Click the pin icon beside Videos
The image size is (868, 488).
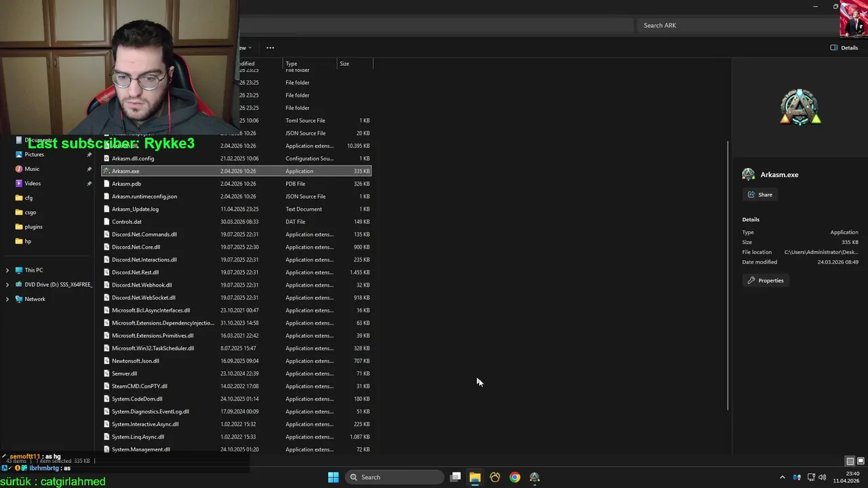point(89,183)
